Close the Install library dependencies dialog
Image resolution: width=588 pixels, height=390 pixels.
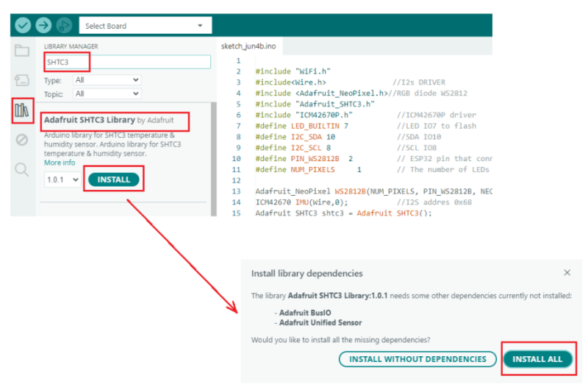567,273
